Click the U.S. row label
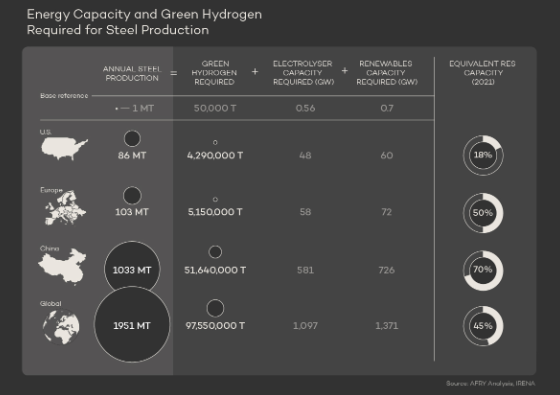Viewport: 560px width, 395px height. [45, 132]
